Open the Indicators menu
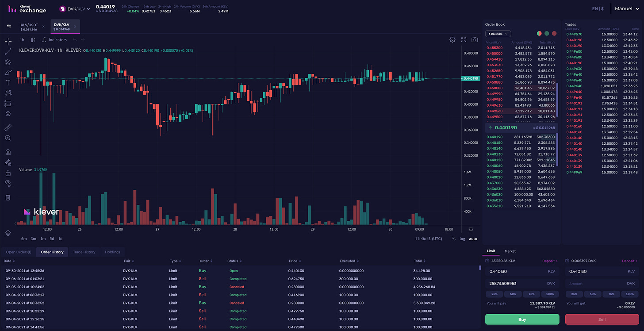 coord(54,40)
